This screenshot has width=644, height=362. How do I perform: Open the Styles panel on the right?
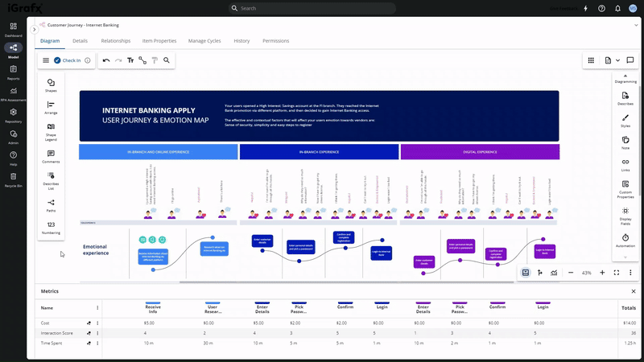click(x=625, y=121)
